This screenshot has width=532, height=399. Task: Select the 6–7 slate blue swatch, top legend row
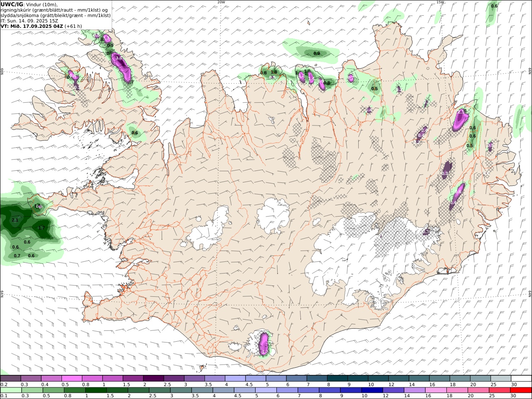point(296,379)
